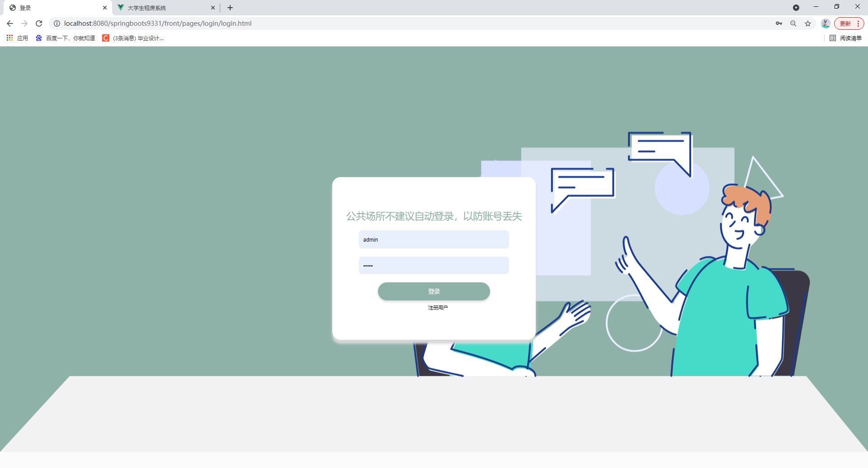This screenshot has width=868, height=468.
Task: Click the key icon in the address bar
Action: pos(779,23)
